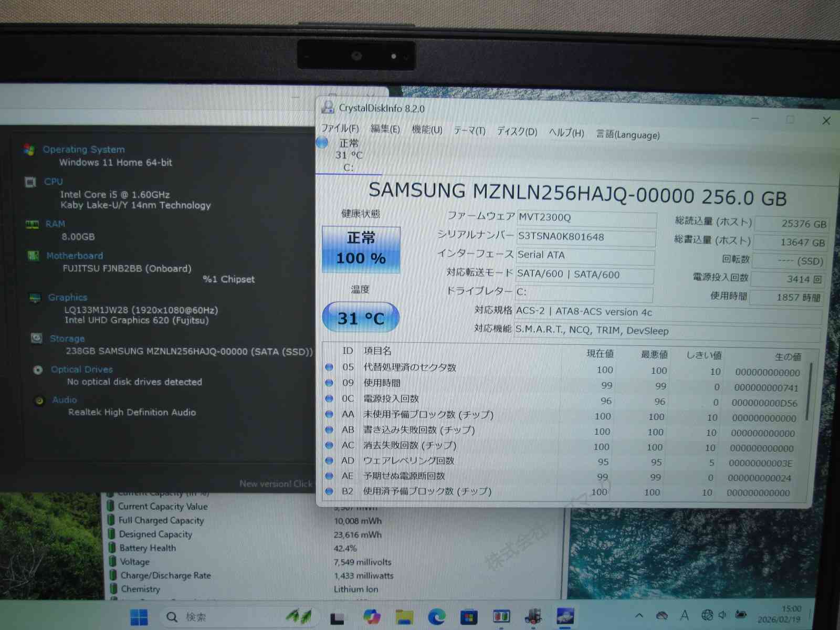Open Microsoft Edge from the taskbar
The height and width of the screenshot is (630, 840).
[436, 617]
